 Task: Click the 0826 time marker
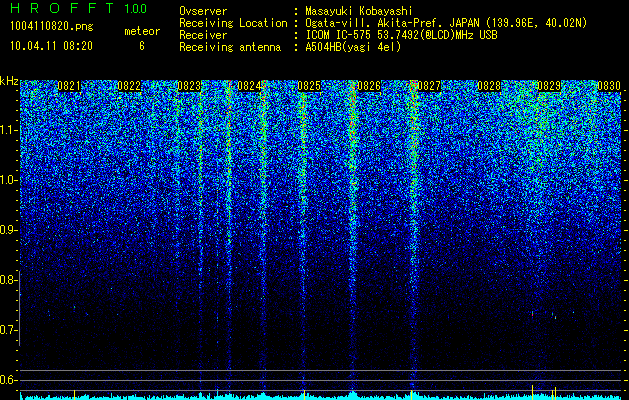(369, 86)
